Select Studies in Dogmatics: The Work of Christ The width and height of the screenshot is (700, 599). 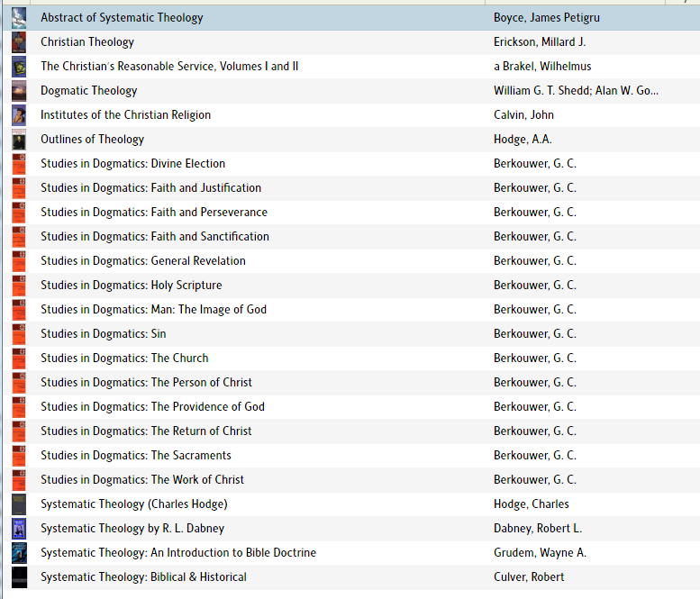tap(142, 480)
